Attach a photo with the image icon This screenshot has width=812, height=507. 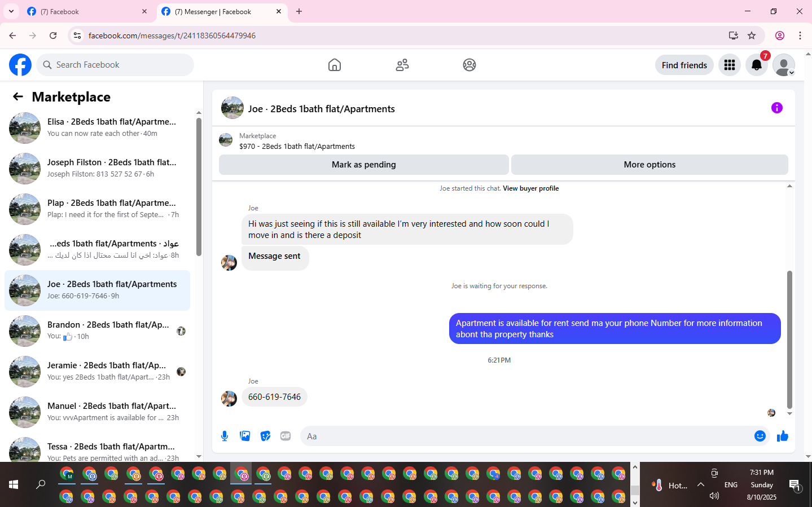pos(245,436)
